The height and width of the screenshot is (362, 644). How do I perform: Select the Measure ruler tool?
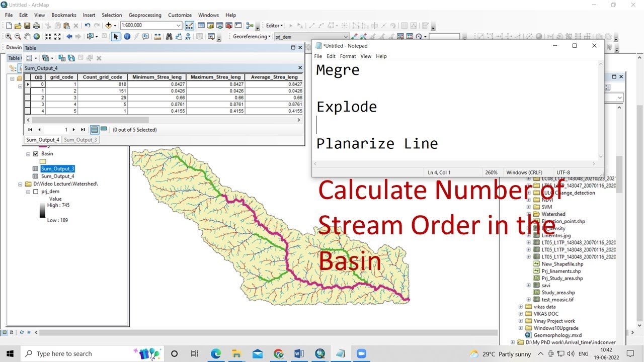(157, 36)
